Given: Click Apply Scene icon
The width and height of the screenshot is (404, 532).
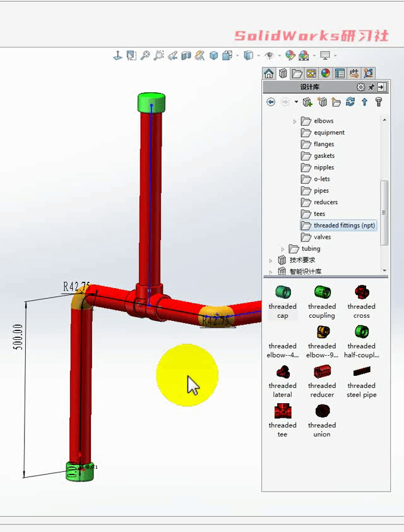Looking at the screenshot, I should pyautogui.click(x=304, y=56).
